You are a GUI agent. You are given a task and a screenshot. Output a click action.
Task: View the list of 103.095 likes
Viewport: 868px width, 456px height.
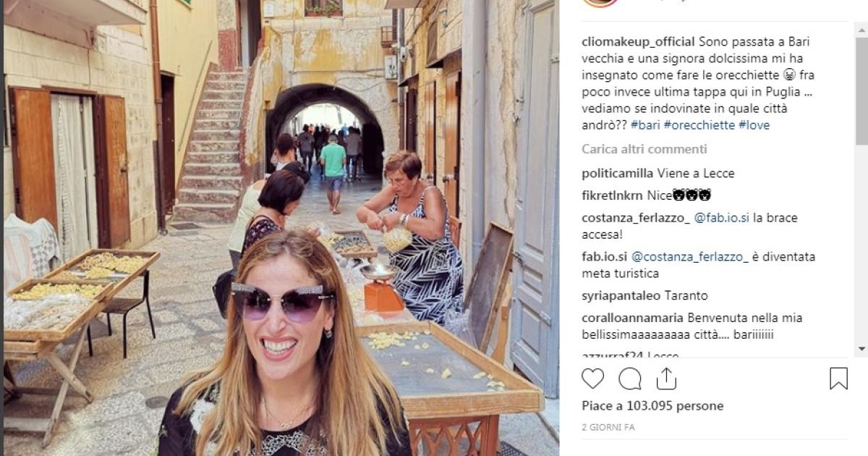coord(652,405)
